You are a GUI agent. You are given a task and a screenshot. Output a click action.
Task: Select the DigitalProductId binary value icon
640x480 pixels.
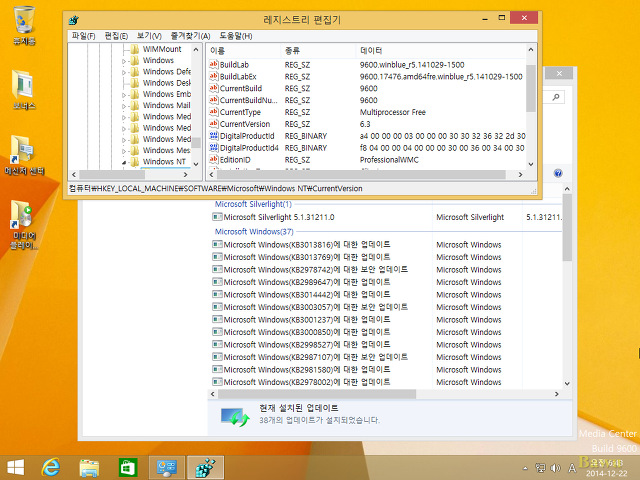coord(213,136)
